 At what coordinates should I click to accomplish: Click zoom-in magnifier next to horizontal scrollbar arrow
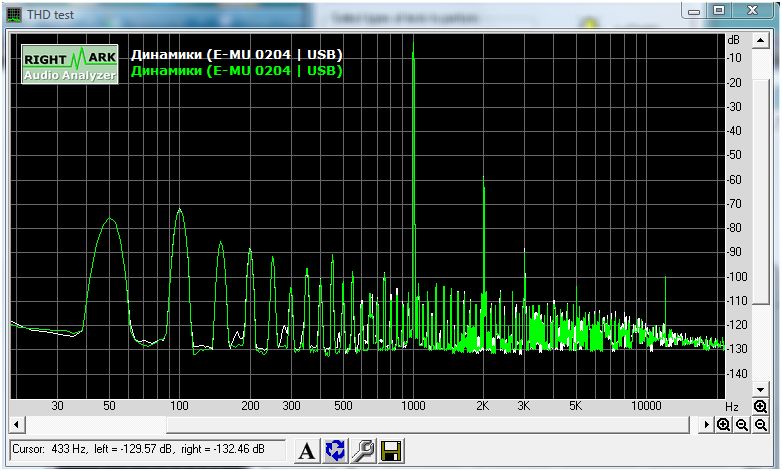724,425
